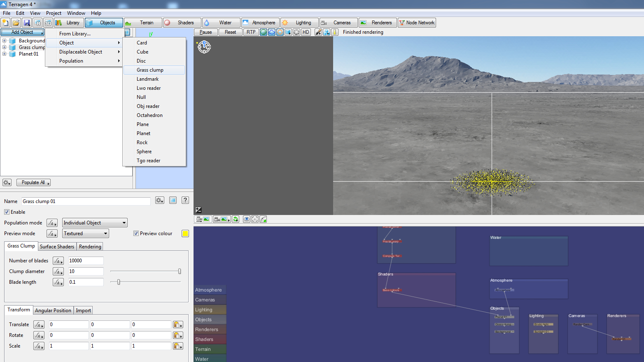Click the yellow preview colour swatch

pos(185,234)
